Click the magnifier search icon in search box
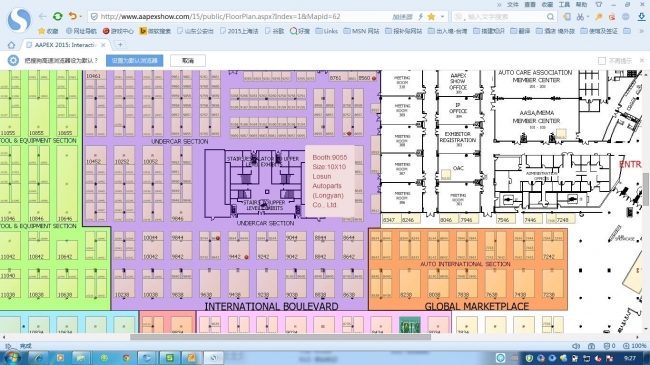The width and height of the screenshot is (650, 365). 550,17
